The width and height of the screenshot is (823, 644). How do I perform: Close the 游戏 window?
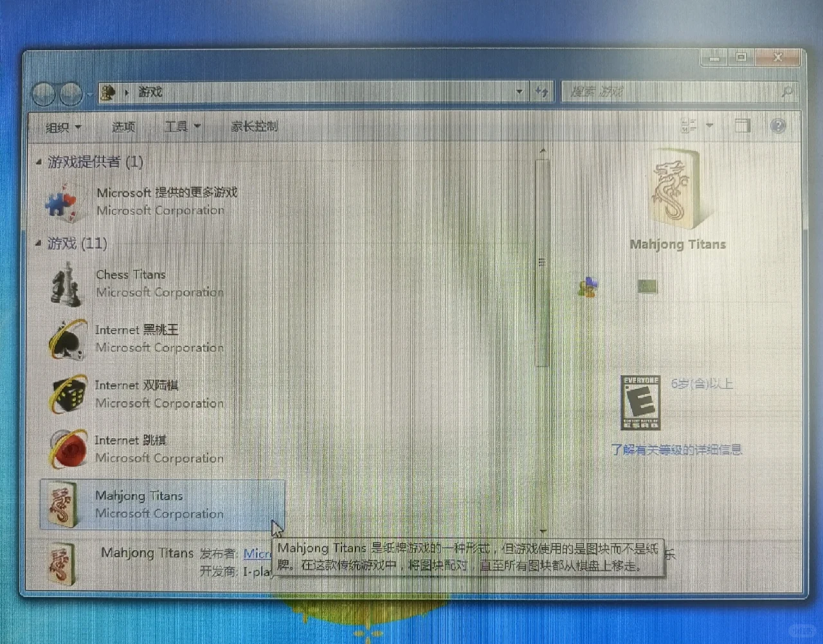coord(778,58)
